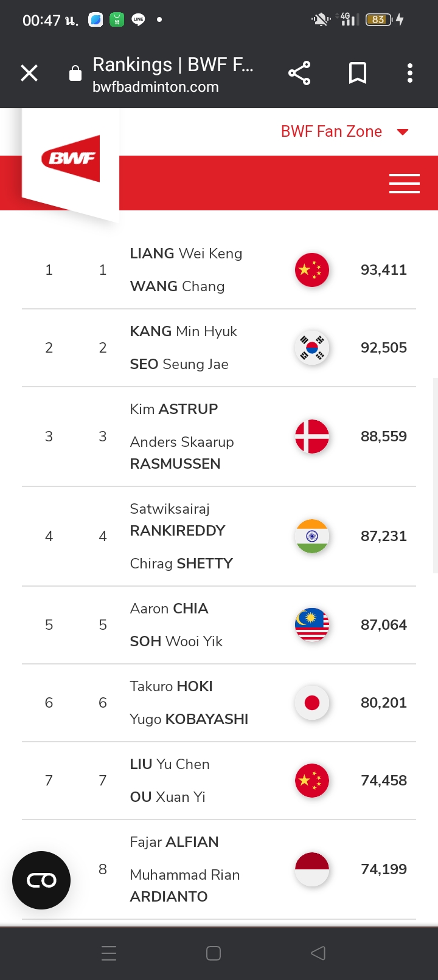Tap the Android home square button
The image size is (438, 980).
214,953
